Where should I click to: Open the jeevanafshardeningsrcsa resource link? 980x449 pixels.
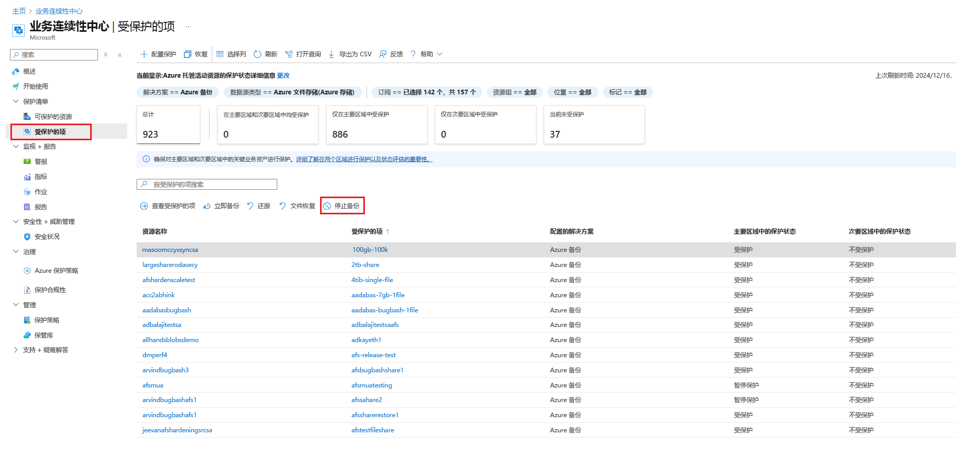coord(177,430)
